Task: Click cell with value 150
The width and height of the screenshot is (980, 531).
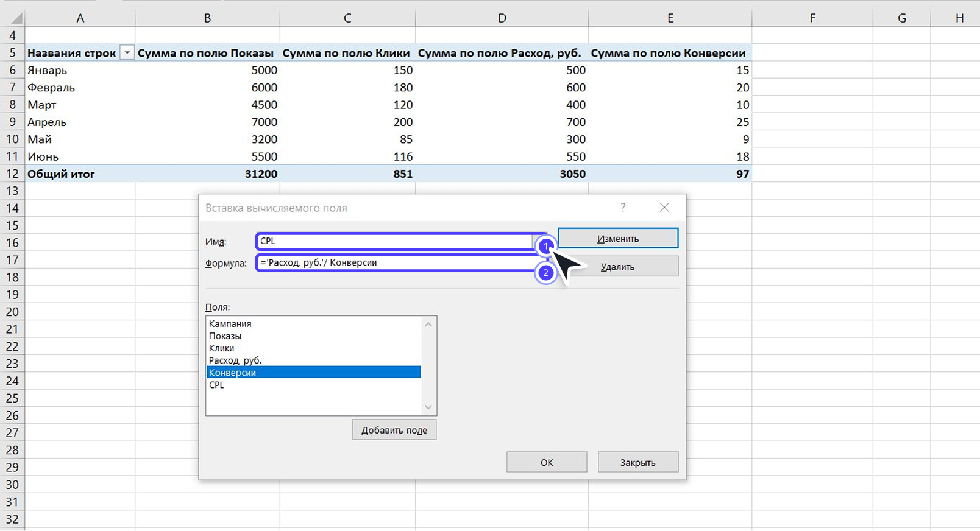Action: (x=347, y=70)
